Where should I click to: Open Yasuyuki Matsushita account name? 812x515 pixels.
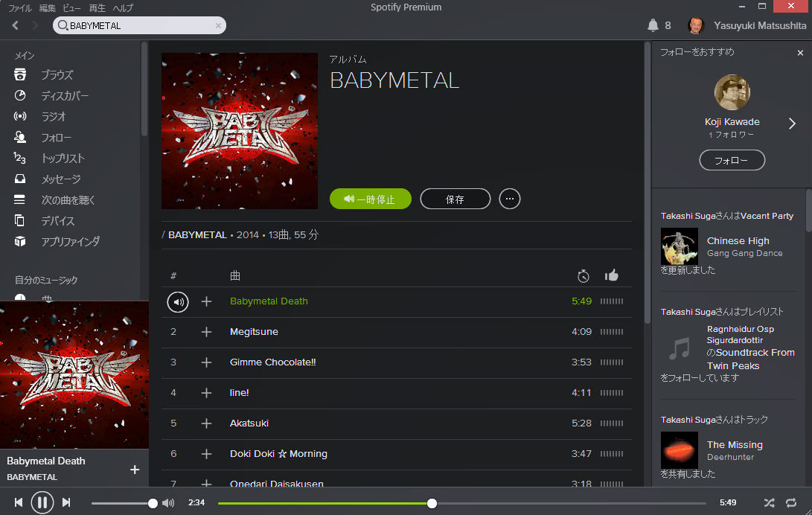[760, 25]
